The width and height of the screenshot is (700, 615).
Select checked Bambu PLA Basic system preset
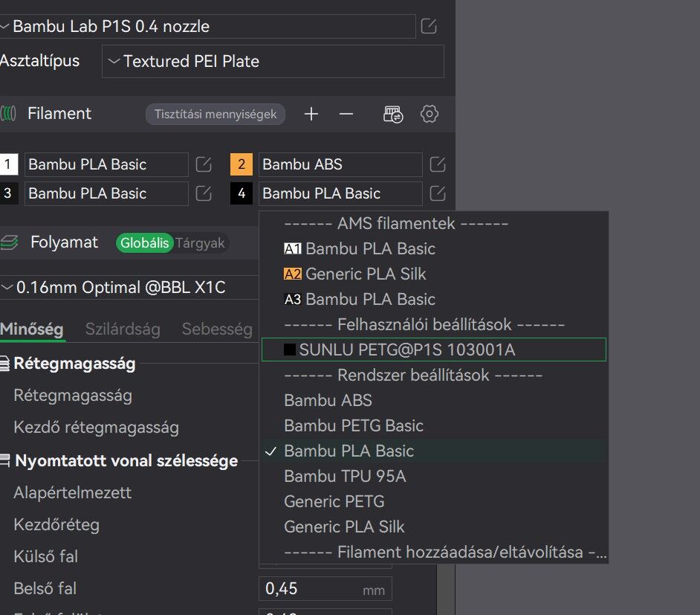433,451
